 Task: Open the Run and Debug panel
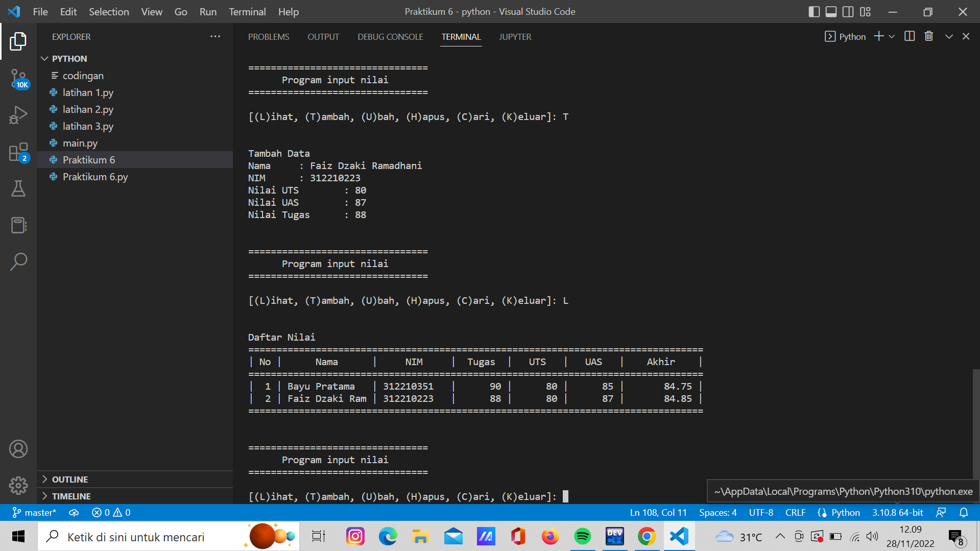[18, 114]
